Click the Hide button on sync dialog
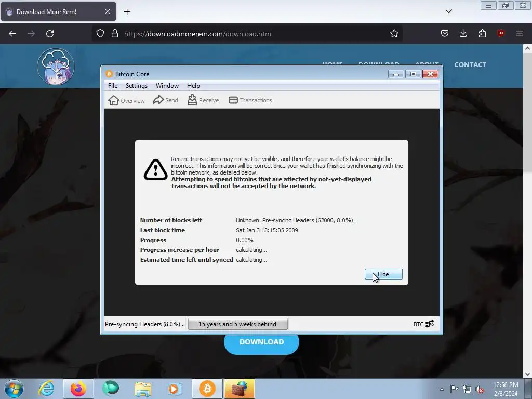The image size is (532, 399). (383, 274)
